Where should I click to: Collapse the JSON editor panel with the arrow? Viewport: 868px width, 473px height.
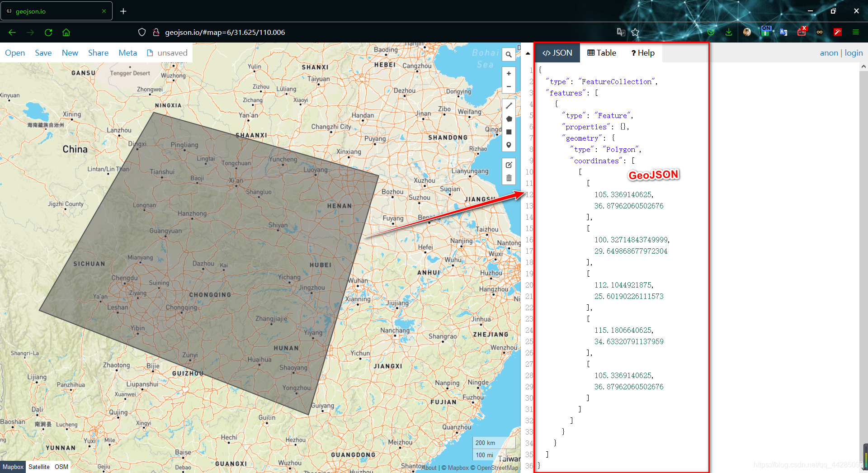528,53
